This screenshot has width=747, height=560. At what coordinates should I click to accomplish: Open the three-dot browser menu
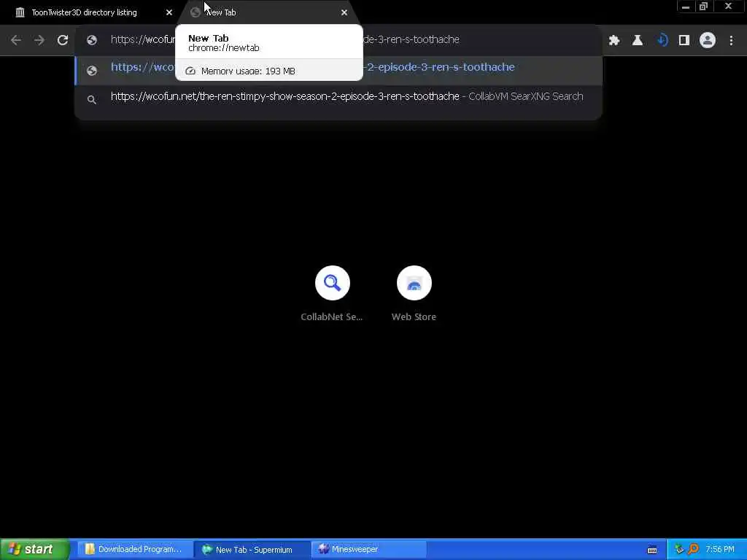pos(731,41)
